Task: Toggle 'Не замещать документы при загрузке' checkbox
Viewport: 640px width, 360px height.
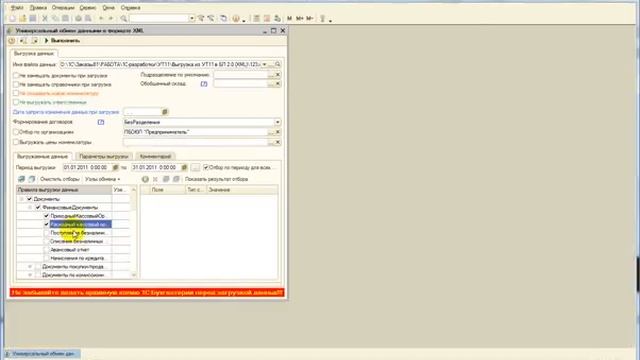Action: [x=16, y=76]
